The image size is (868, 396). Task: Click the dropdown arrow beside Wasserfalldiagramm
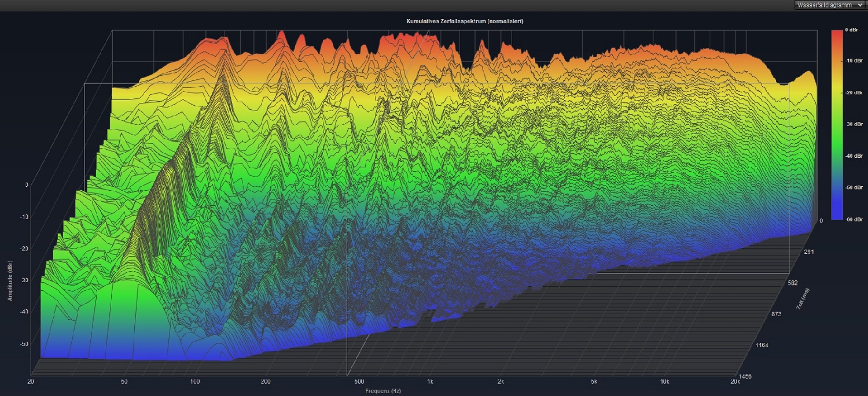click(x=860, y=5)
